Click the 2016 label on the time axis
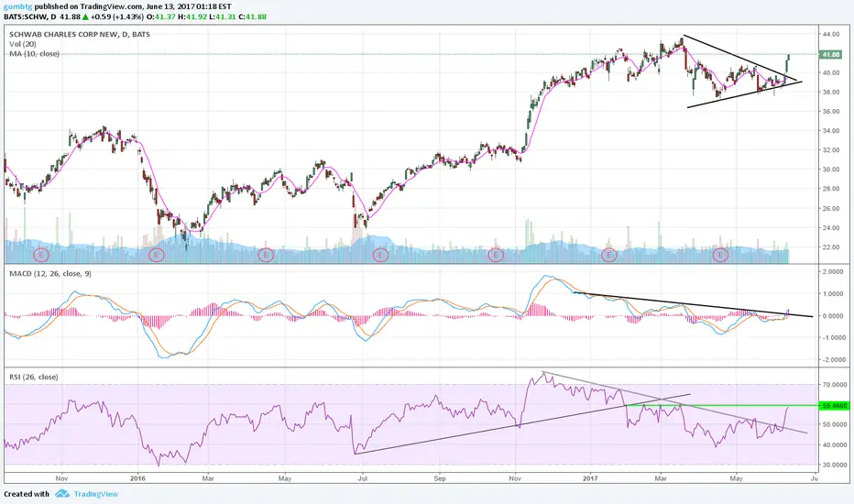Image resolution: width=854 pixels, height=504 pixels. point(137,478)
